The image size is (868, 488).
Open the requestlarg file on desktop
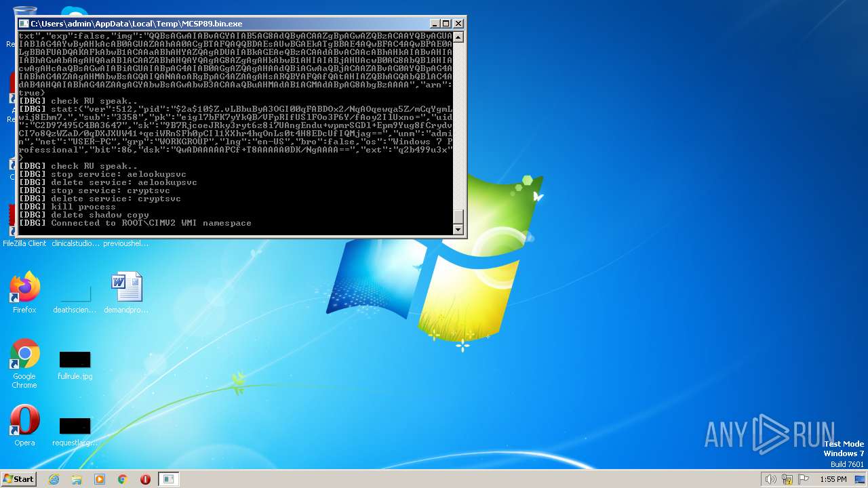click(75, 431)
